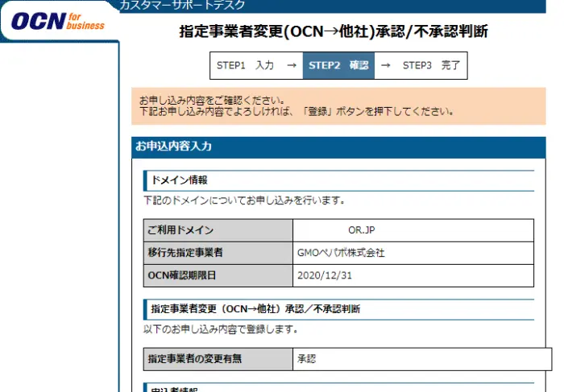Viewport: 564px width, 392px height.
Task: Click the arrow between STEP1 and STEP2
Action: coord(292,65)
